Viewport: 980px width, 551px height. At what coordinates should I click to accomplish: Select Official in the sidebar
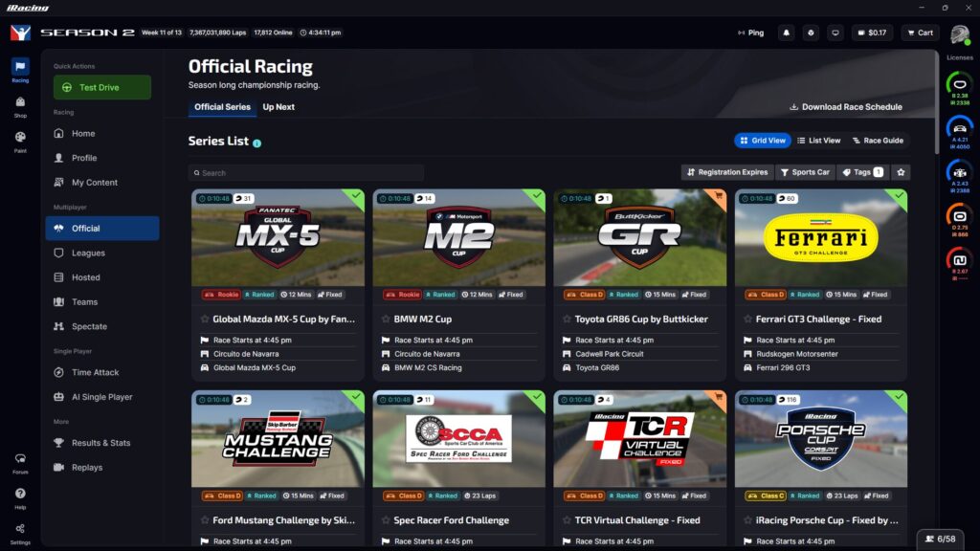point(101,229)
